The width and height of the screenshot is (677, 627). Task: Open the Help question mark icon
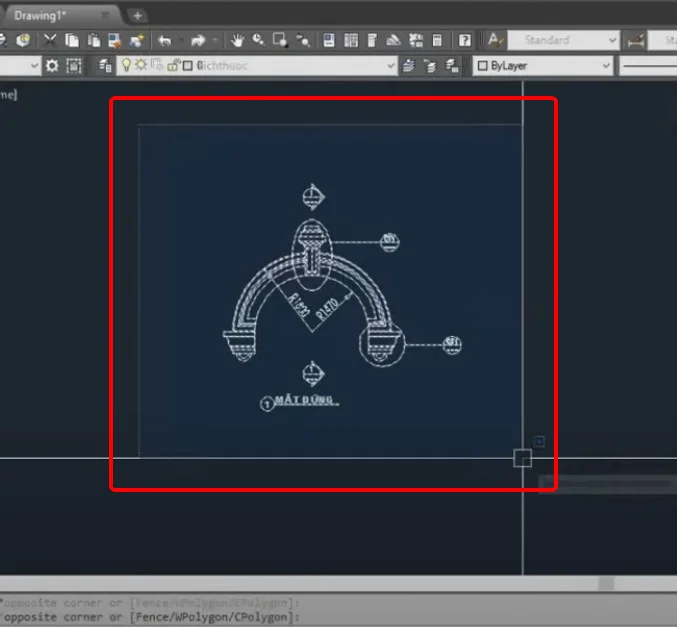(465, 41)
